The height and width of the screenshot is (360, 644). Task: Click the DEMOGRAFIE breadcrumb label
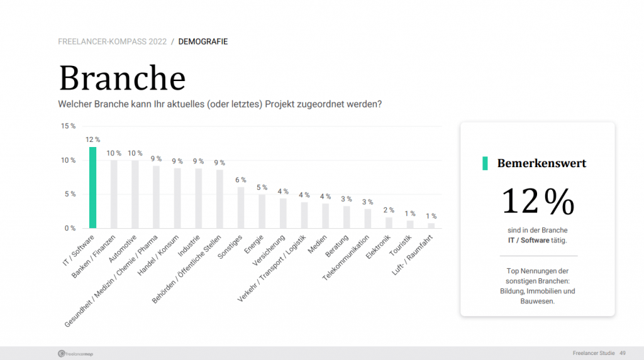click(x=203, y=42)
